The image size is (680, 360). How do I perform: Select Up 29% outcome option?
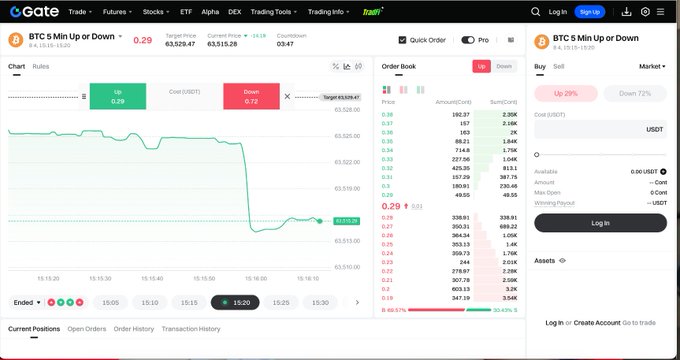[x=566, y=93]
